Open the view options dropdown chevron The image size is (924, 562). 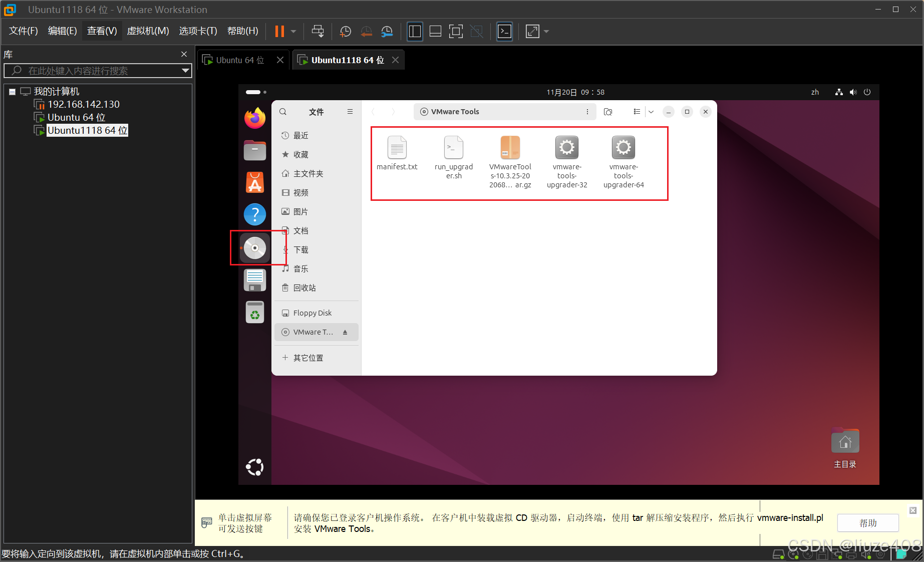[651, 112]
